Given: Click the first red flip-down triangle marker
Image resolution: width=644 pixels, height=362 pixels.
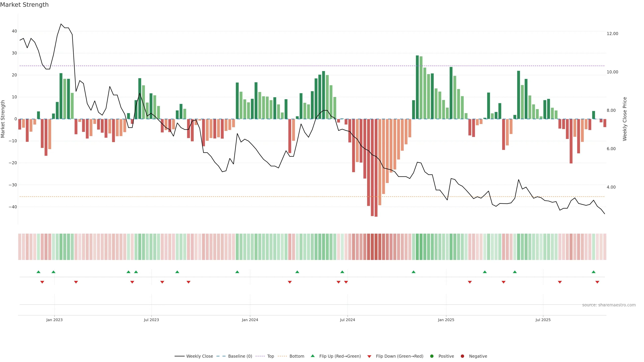Looking at the screenshot, I should pyautogui.click(x=42, y=282).
